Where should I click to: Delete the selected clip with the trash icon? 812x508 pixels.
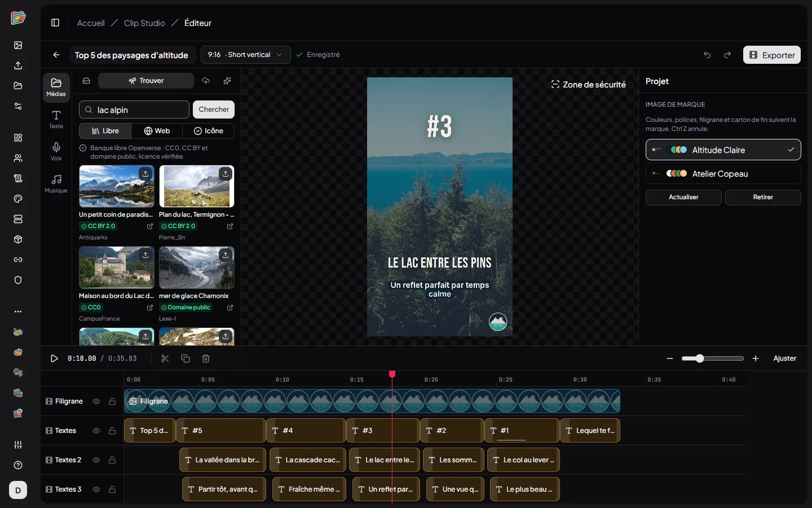coord(206,358)
